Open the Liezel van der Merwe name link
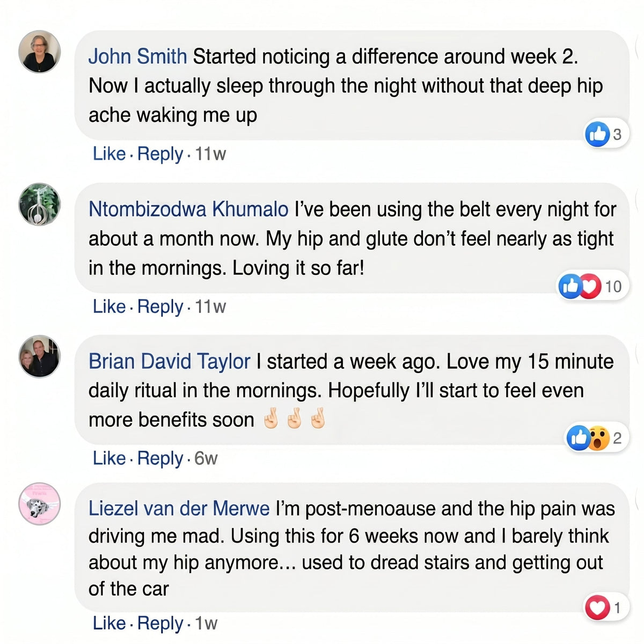The width and height of the screenshot is (644, 644). [179, 508]
